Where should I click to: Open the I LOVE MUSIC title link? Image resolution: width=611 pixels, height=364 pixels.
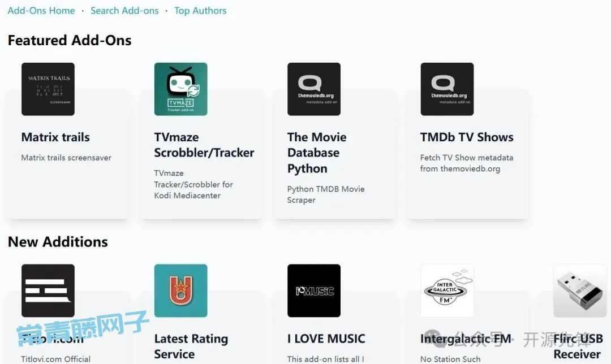[x=326, y=339]
